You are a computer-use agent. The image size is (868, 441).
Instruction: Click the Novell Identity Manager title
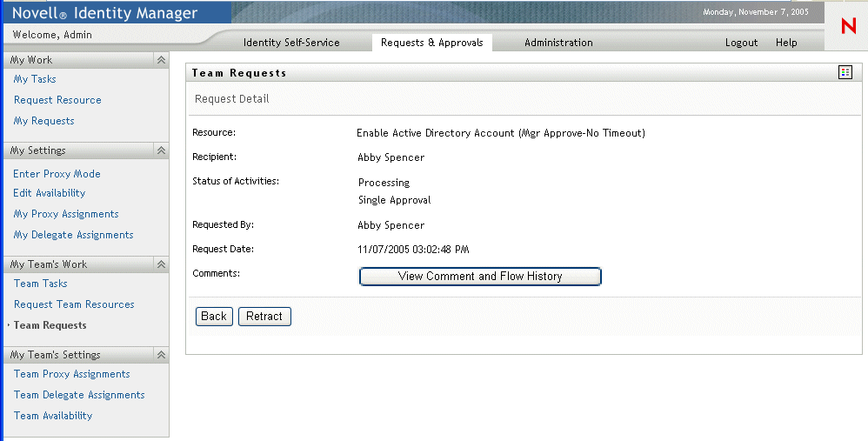coord(104,13)
